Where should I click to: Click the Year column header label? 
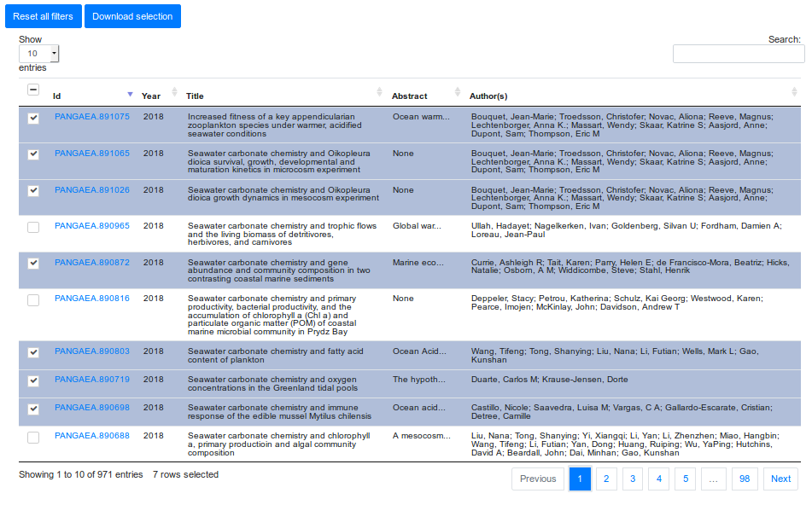[151, 96]
